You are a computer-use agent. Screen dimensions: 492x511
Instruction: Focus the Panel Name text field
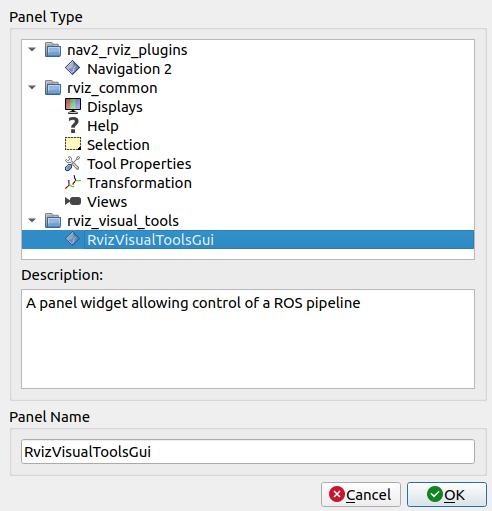[248, 452]
